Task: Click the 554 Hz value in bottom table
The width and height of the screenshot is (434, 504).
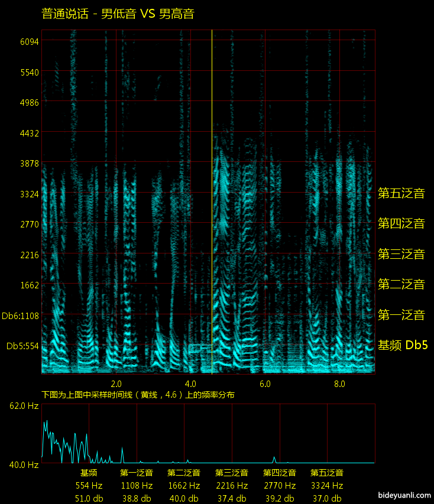Action: tap(89, 486)
